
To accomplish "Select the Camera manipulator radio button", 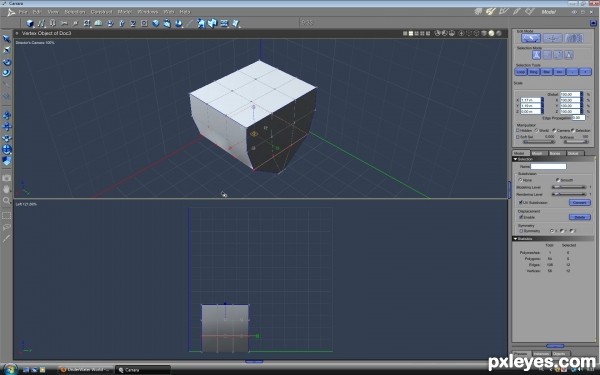I will [554, 130].
